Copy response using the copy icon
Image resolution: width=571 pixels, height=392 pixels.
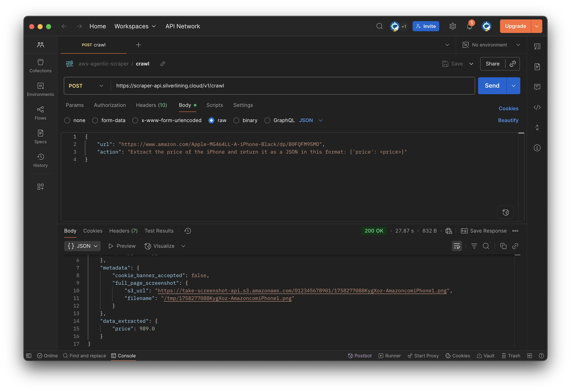coord(503,246)
